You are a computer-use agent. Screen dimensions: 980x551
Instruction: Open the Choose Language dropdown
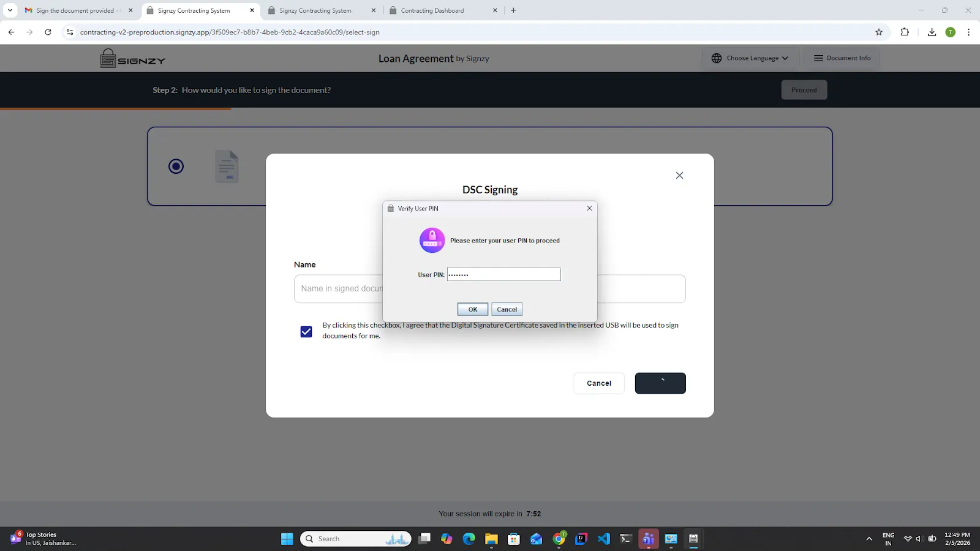pyautogui.click(x=750, y=58)
